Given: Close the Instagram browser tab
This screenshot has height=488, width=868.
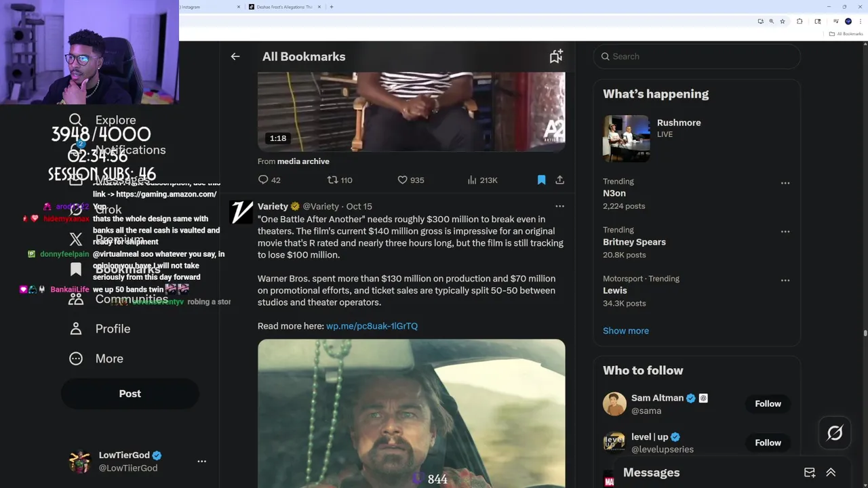Looking at the screenshot, I should tap(239, 7).
